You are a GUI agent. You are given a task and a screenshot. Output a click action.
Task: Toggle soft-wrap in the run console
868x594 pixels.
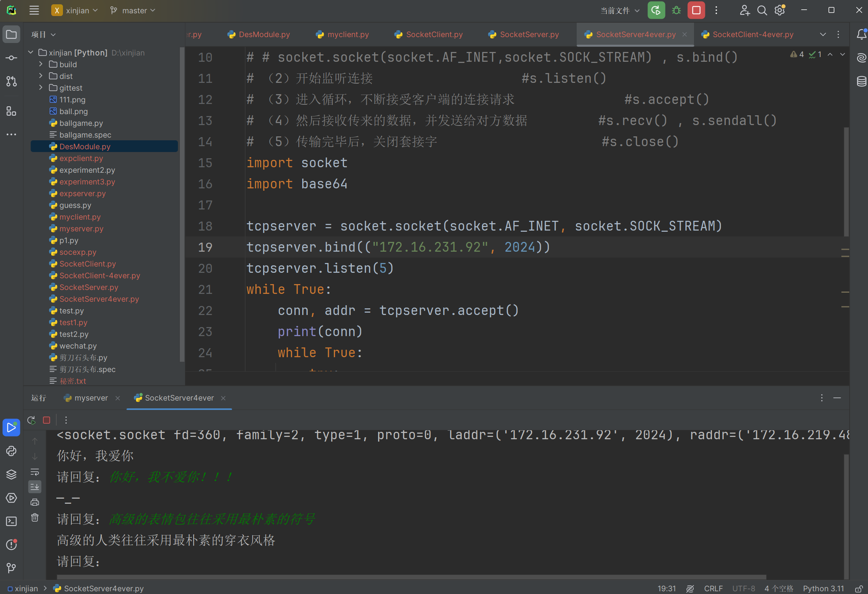point(35,472)
